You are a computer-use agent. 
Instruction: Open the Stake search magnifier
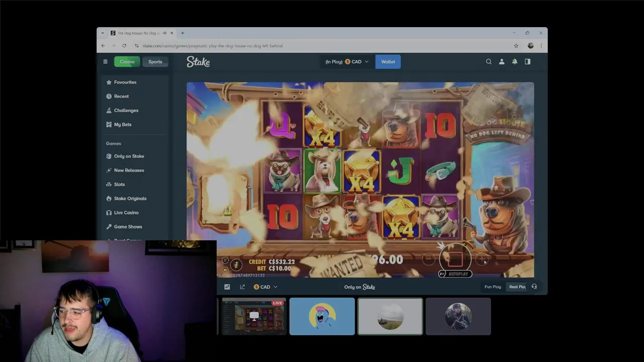click(489, 62)
